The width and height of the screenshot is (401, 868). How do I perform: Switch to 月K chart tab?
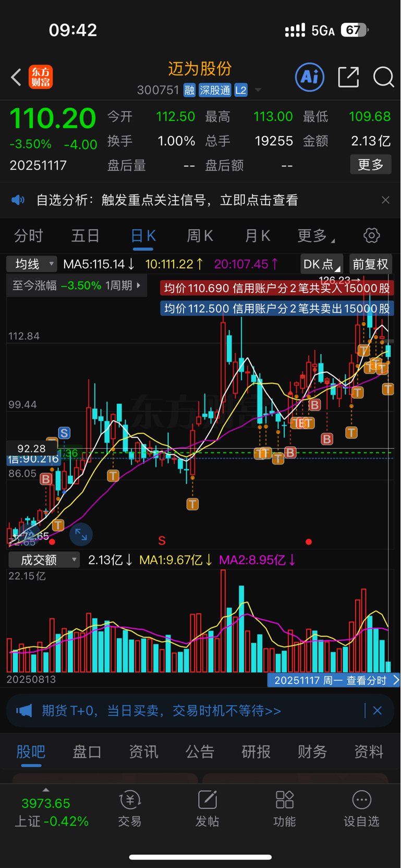(x=258, y=236)
